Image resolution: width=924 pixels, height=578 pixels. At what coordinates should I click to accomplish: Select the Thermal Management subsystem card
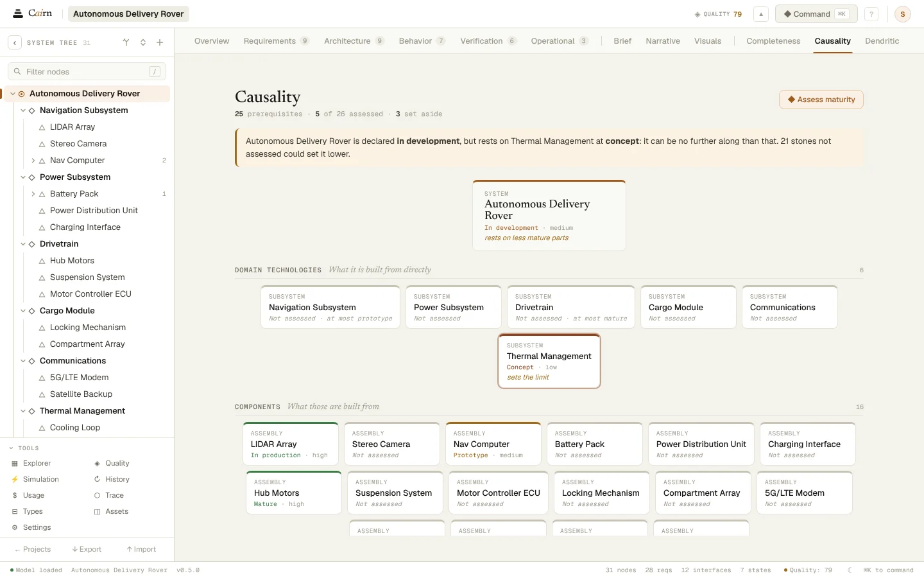549,361
